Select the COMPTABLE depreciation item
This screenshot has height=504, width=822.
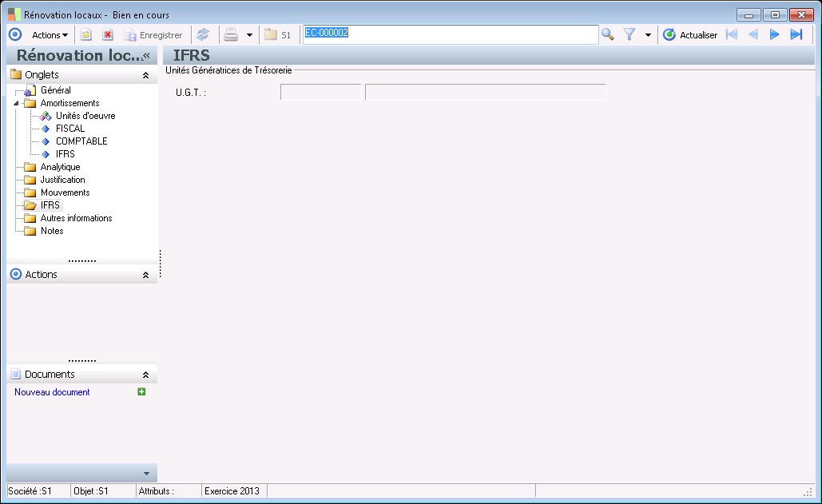(81, 141)
